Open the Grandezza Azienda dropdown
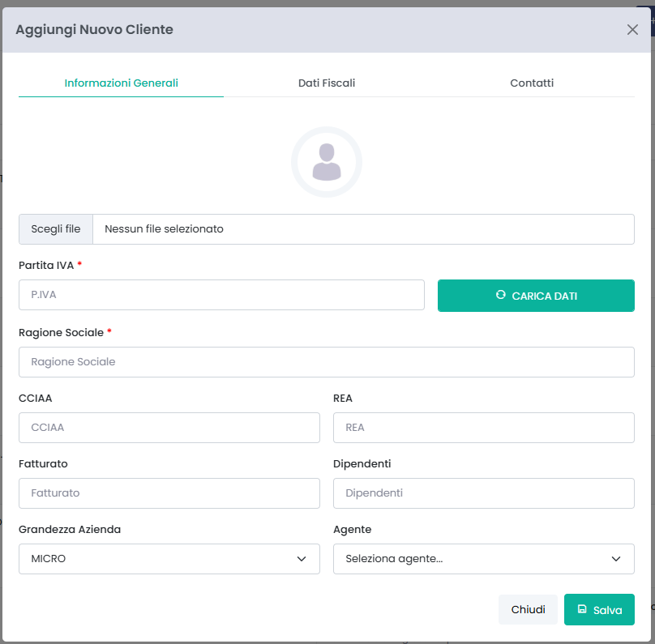 [x=169, y=559]
